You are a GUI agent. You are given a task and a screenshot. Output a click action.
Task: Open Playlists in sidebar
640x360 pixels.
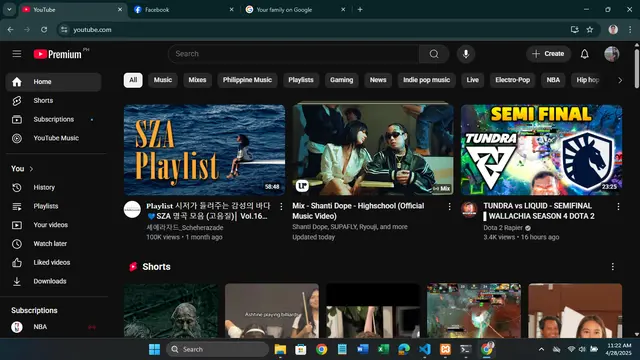[53, 206]
